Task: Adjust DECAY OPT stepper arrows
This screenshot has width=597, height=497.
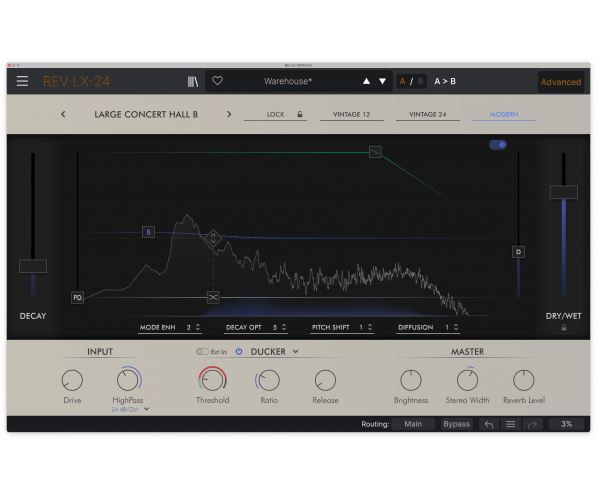Action: (x=284, y=327)
